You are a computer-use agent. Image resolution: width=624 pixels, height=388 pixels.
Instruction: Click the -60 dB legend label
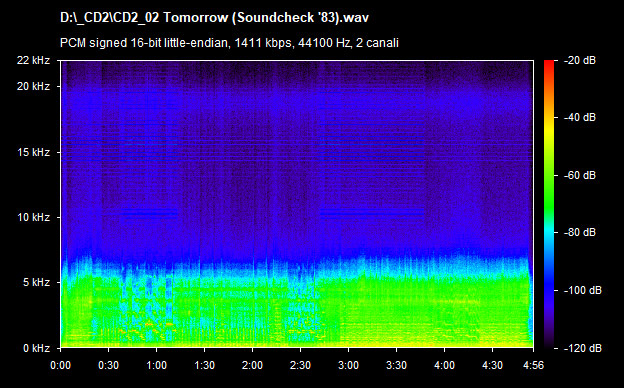coord(580,175)
